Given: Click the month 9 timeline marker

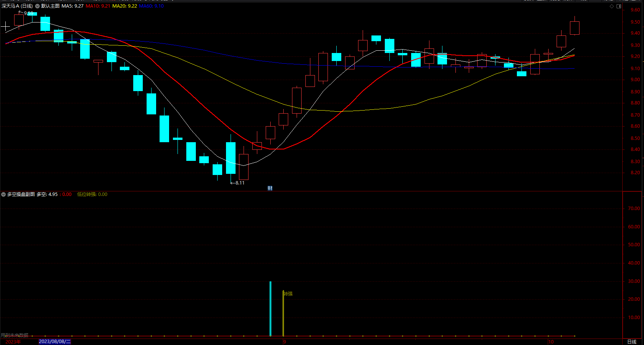Looking at the screenshot, I should pyautogui.click(x=285, y=342).
